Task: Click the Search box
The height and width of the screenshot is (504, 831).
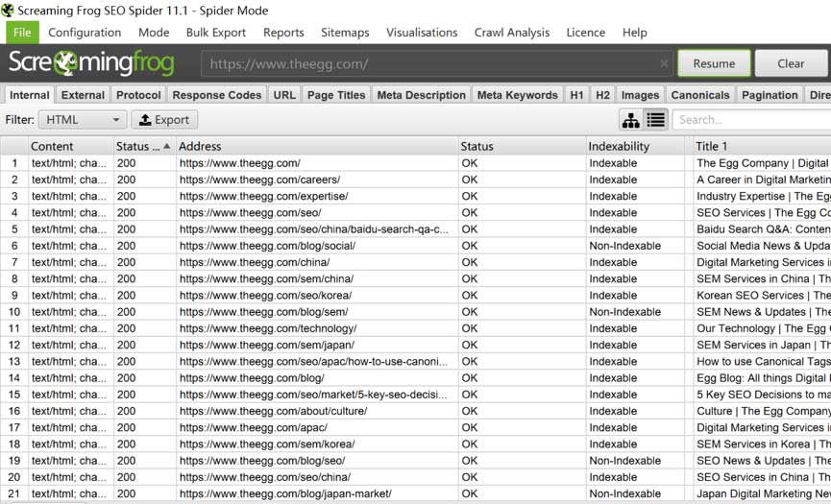Action: pos(751,120)
